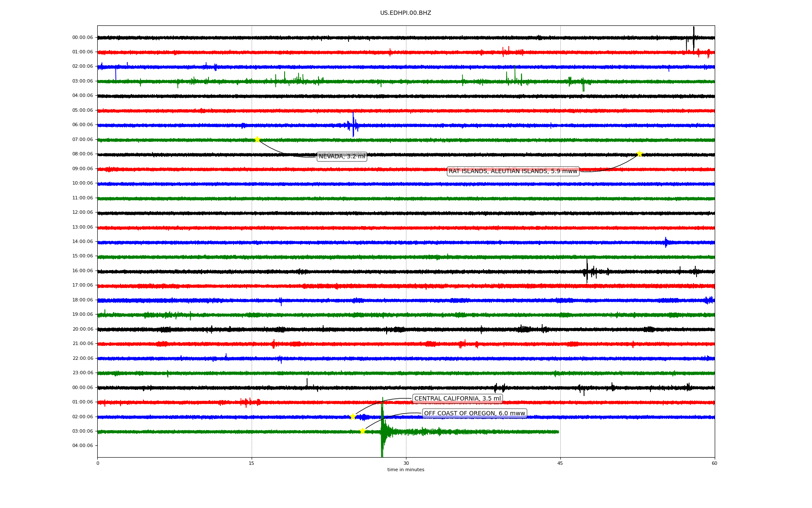Click the 23:00:06 trace time label
The width and height of the screenshot is (812, 508).
click(82, 373)
